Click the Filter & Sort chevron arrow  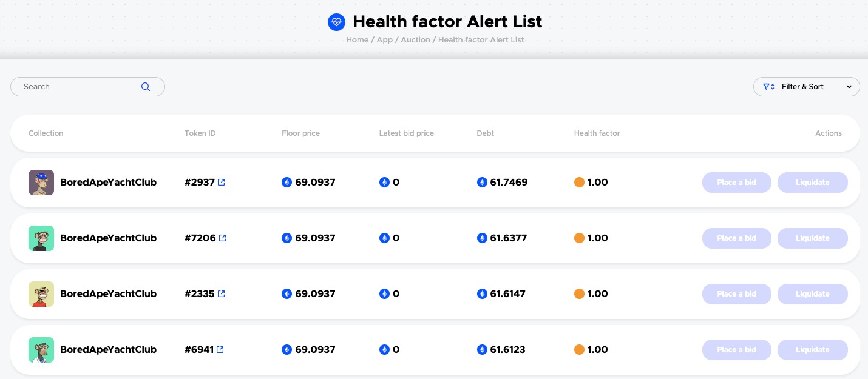tap(849, 87)
